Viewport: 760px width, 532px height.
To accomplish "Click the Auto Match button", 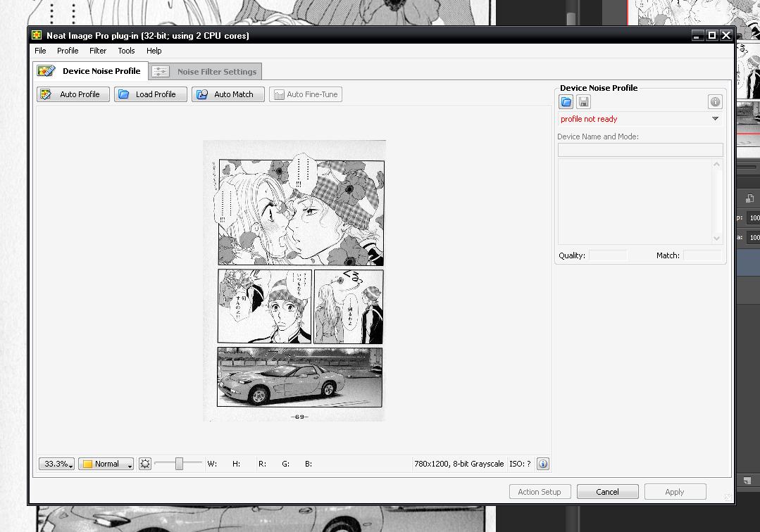I will point(228,94).
